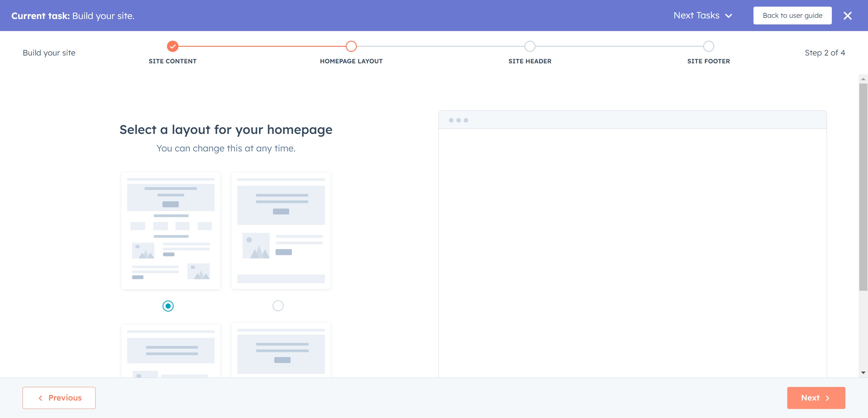868x418 pixels.
Task: Click the Site Header step circle
Action: tap(530, 46)
